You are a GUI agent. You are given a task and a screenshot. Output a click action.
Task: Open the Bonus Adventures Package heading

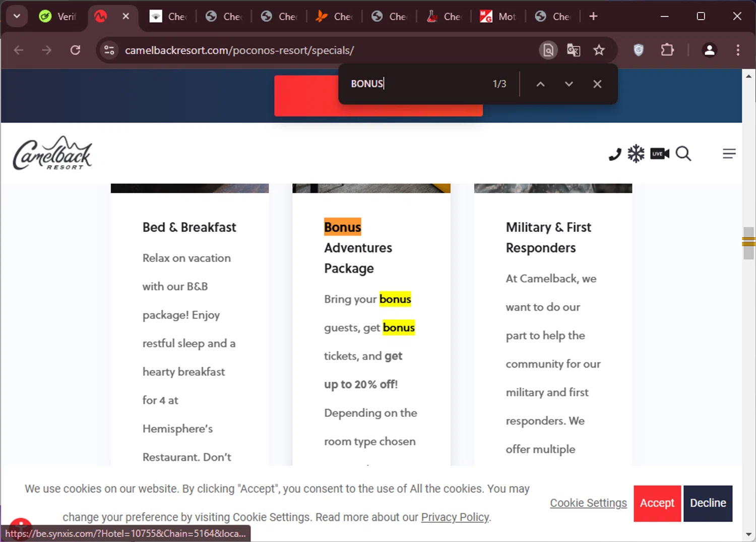(358, 248)
